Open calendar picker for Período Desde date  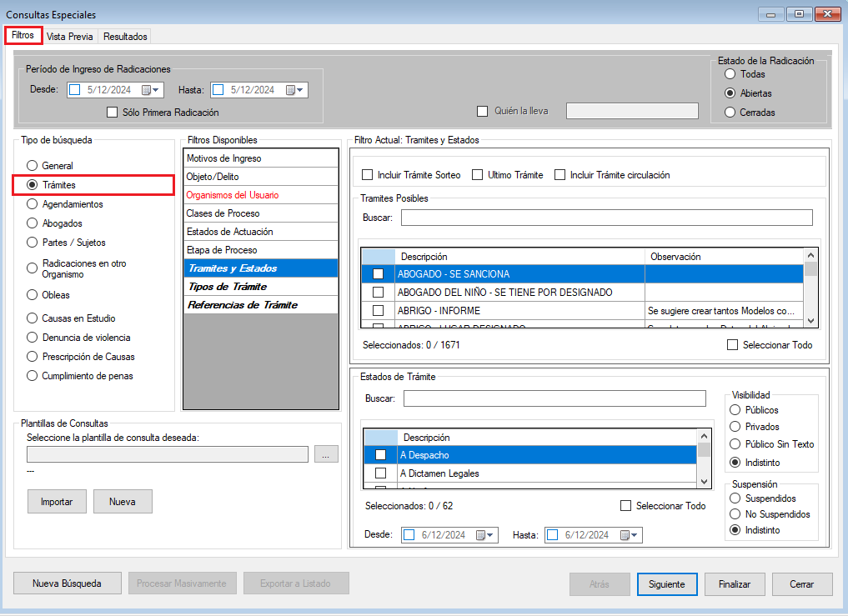point(150,90)
